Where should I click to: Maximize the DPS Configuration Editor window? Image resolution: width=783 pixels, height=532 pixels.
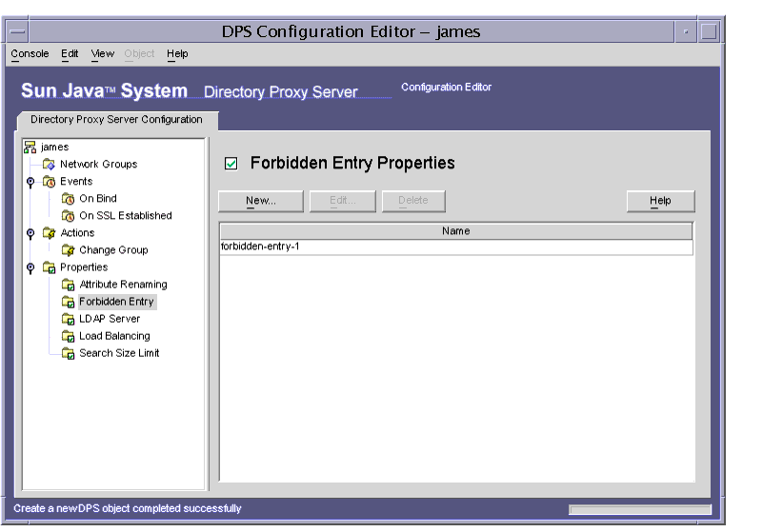pyautogui.click(x=709, y=32)
